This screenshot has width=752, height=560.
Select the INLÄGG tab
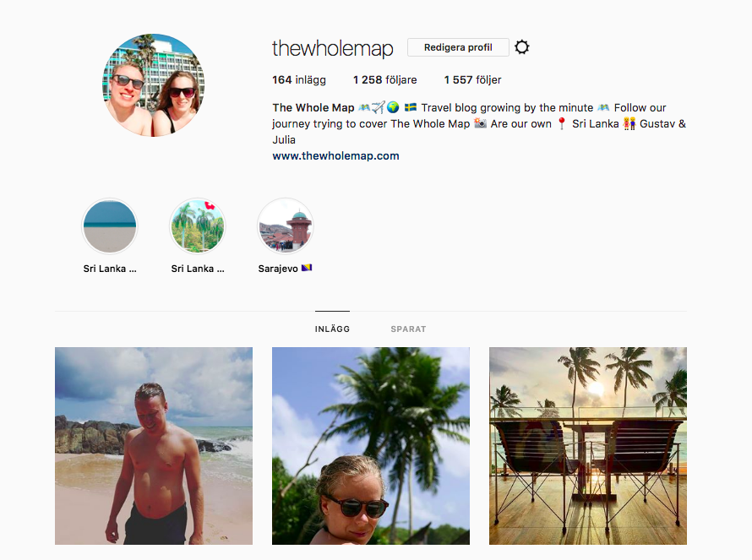332,329
